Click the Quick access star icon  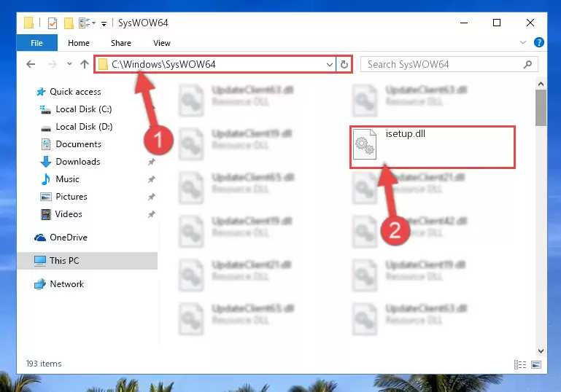[x=41, y=92]
